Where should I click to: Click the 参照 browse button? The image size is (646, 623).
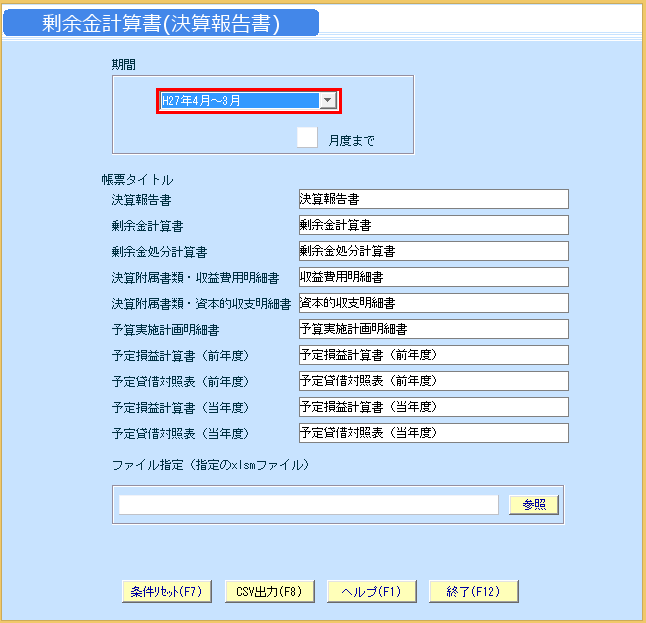pyautogui.click(x=534, y=505)
